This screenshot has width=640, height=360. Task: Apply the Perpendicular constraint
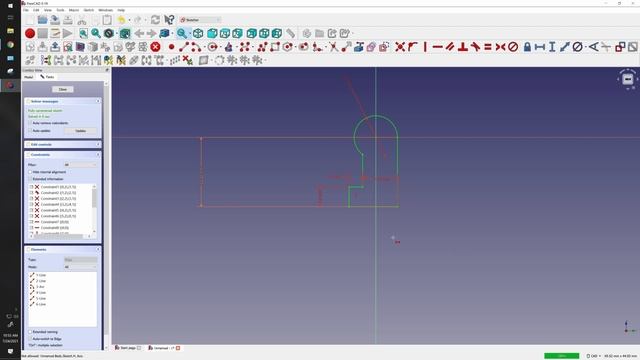pyautogui.click(x=462, y=47)
